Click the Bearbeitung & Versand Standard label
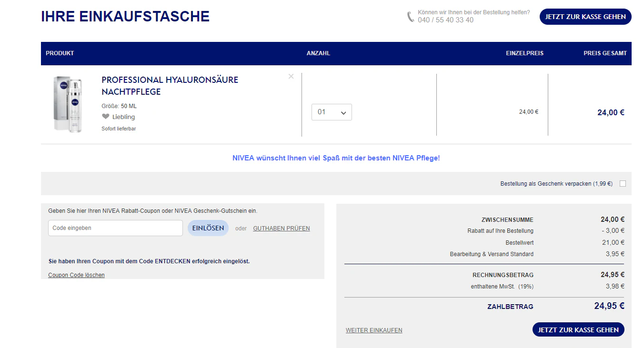 pyautogui.click(x=492, y=254)
